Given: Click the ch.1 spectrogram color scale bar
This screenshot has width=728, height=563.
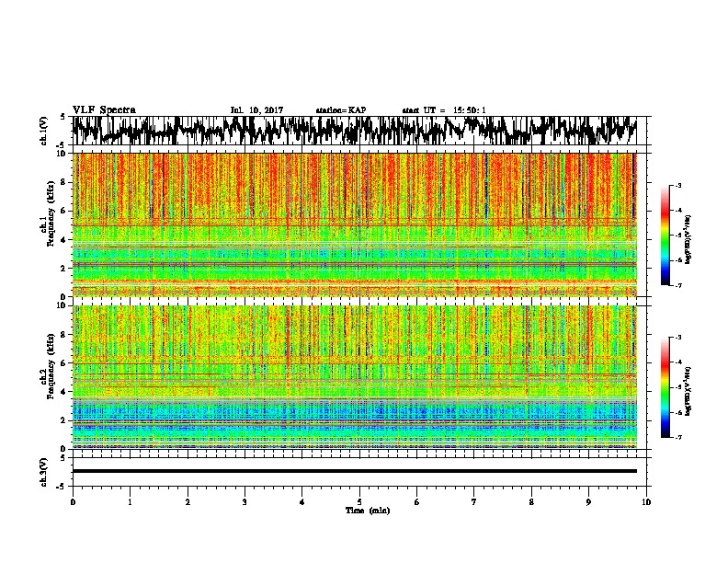Looking at the screenshot, I should pos(665,236).
